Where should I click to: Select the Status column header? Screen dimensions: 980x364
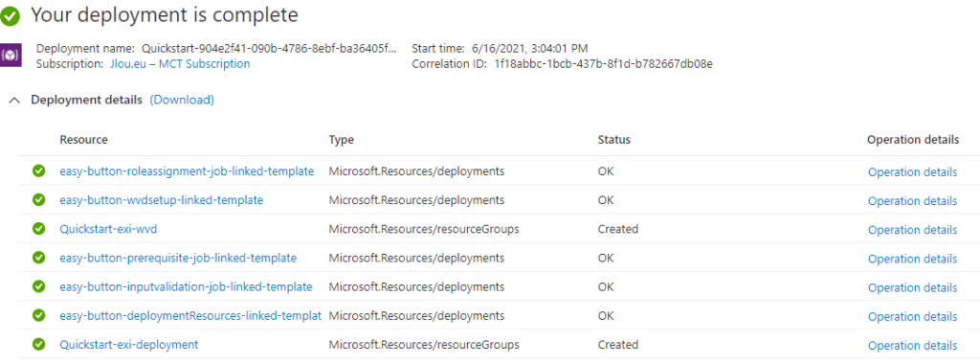613,140
